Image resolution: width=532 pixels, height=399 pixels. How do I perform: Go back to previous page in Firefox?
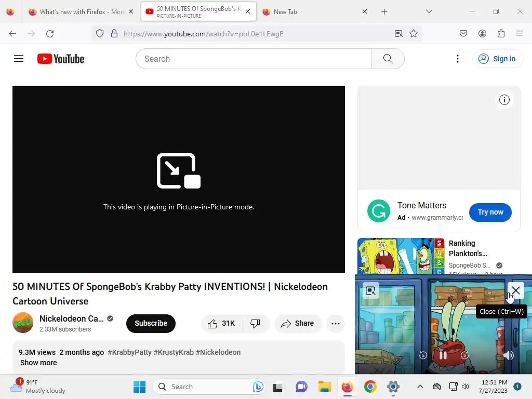coord(12,34)
